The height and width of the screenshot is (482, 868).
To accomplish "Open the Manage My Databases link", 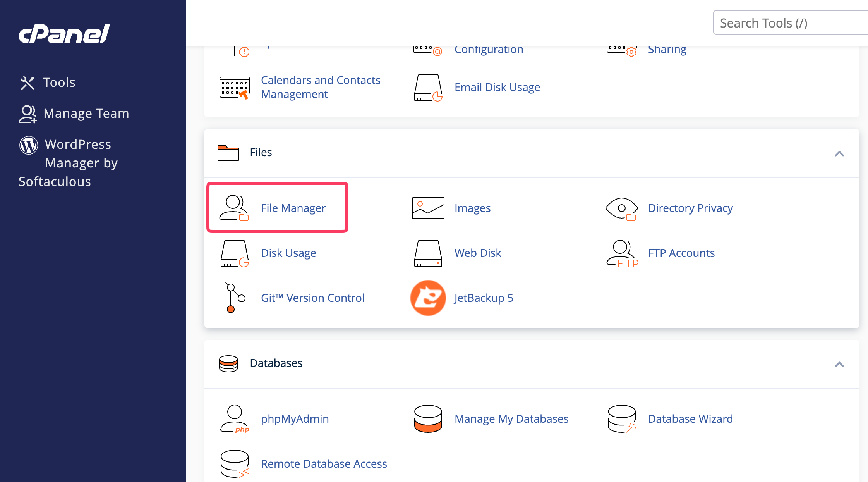I will tap(512, 419).
